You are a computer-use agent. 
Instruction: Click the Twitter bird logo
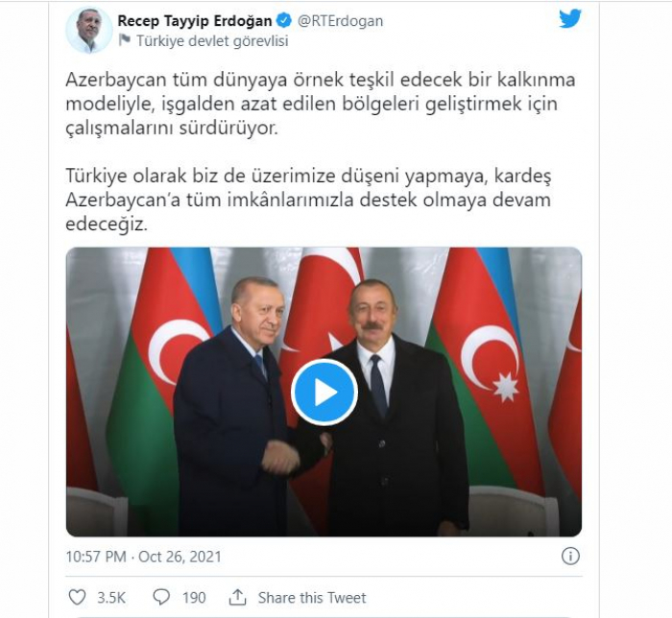tap(570, 19)
